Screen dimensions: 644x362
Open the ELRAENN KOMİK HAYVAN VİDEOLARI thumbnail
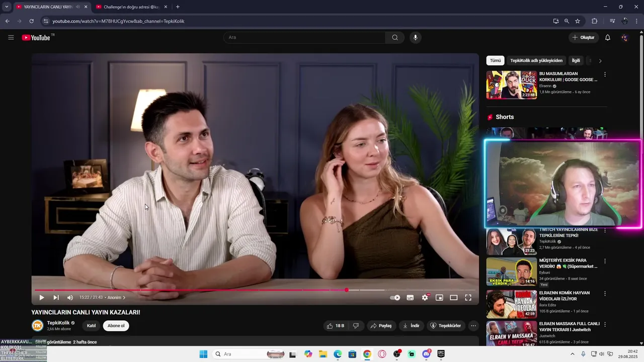511,304
